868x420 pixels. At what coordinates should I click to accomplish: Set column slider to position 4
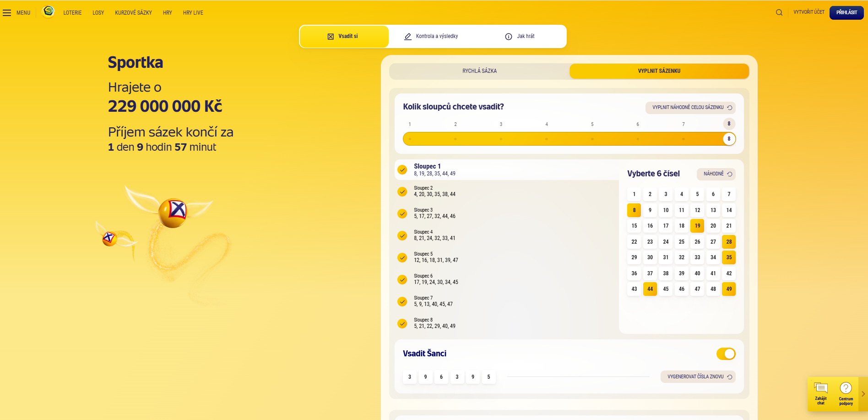click(546, 139)
